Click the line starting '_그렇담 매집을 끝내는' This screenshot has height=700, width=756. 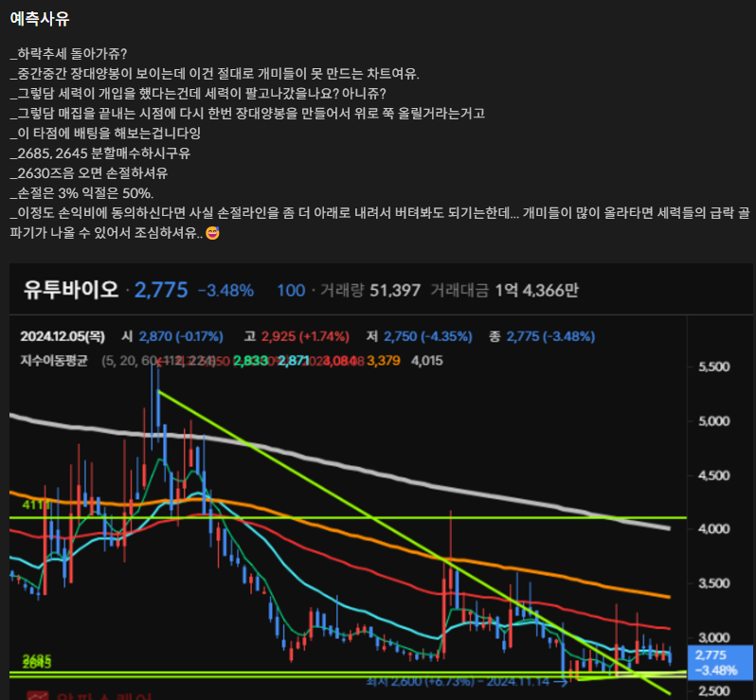247,113
